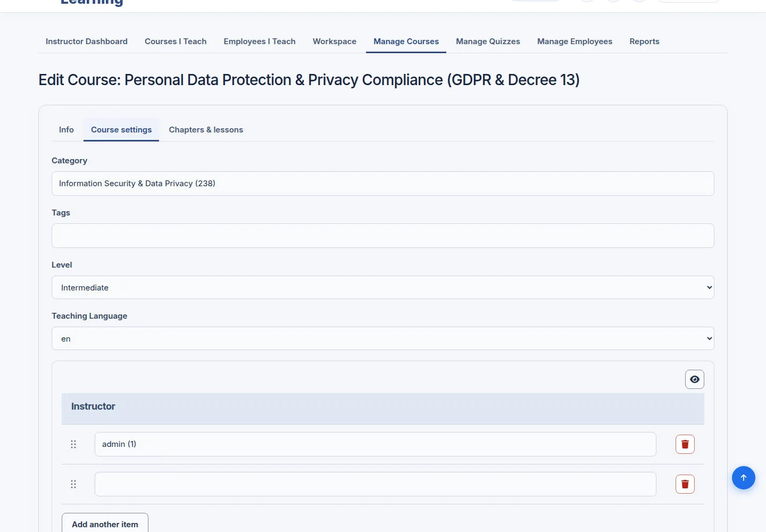Select the Course settings tab
This screenshot has height=532, width=766.
(121, 130)
